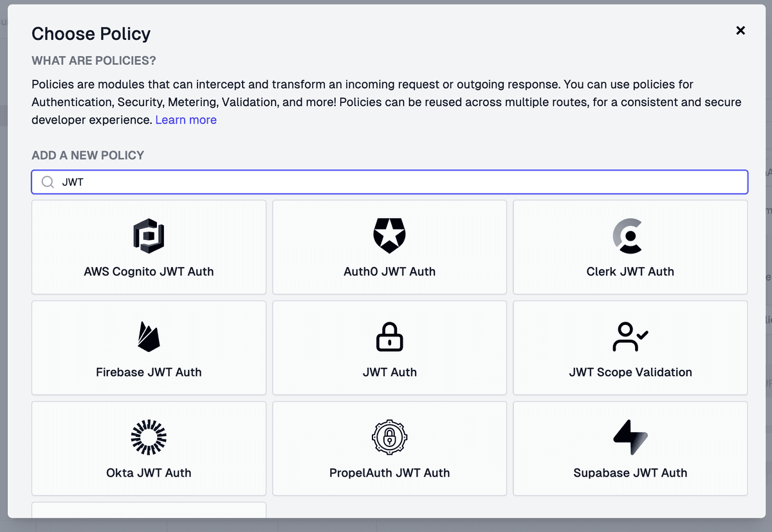Screen dimensions: 772x532
Task: Click the Clerk logo icon
Action: click(630, 235)
